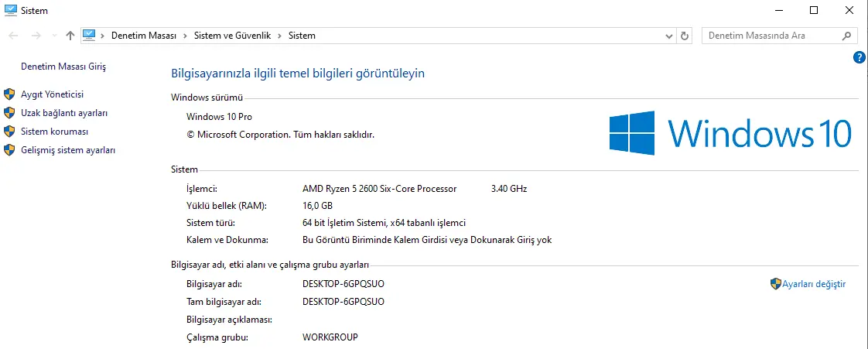868x349 pixels.
Task: Minimize the Sistem window
Action: coord(780,10)
